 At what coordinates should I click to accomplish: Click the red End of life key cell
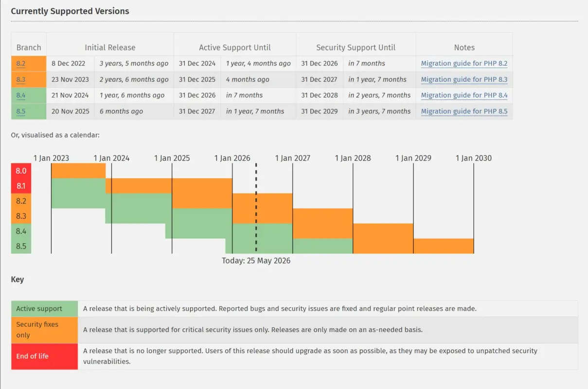45,356
